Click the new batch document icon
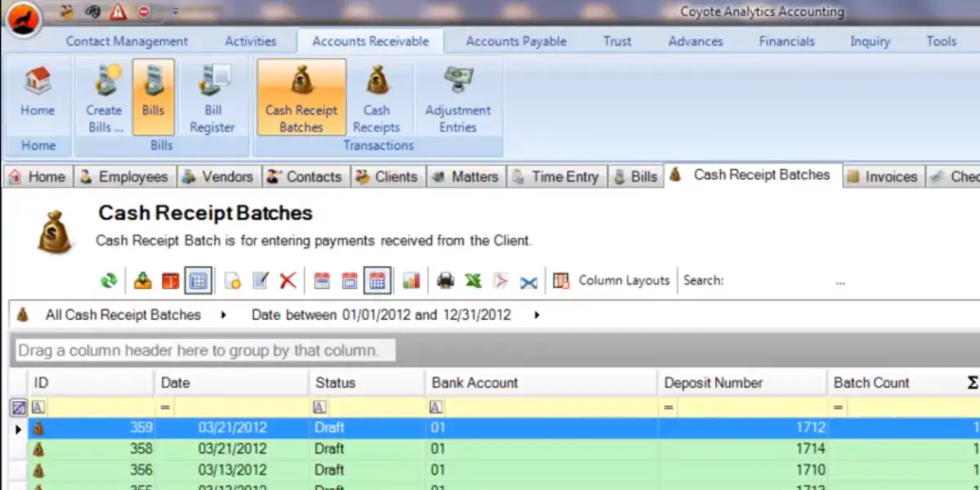The height and width of the screenshot is (490, 980). (233, 281)
